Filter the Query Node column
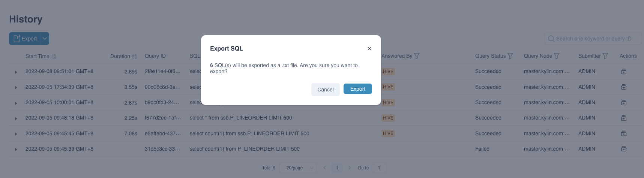This screenshot has height=178, width=644. (x=557, y=56)
